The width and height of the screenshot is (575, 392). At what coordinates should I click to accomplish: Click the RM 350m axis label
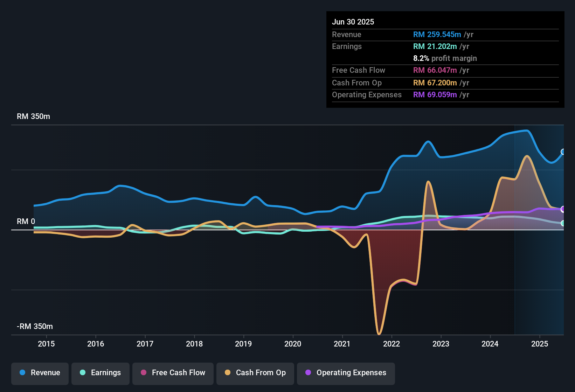click(34, 116)
